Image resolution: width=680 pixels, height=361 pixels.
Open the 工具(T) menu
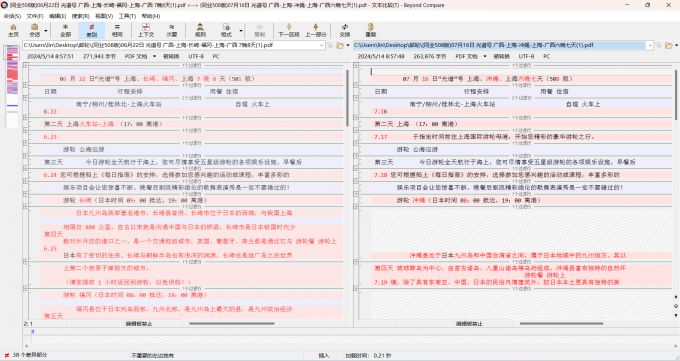pos(127,16)
